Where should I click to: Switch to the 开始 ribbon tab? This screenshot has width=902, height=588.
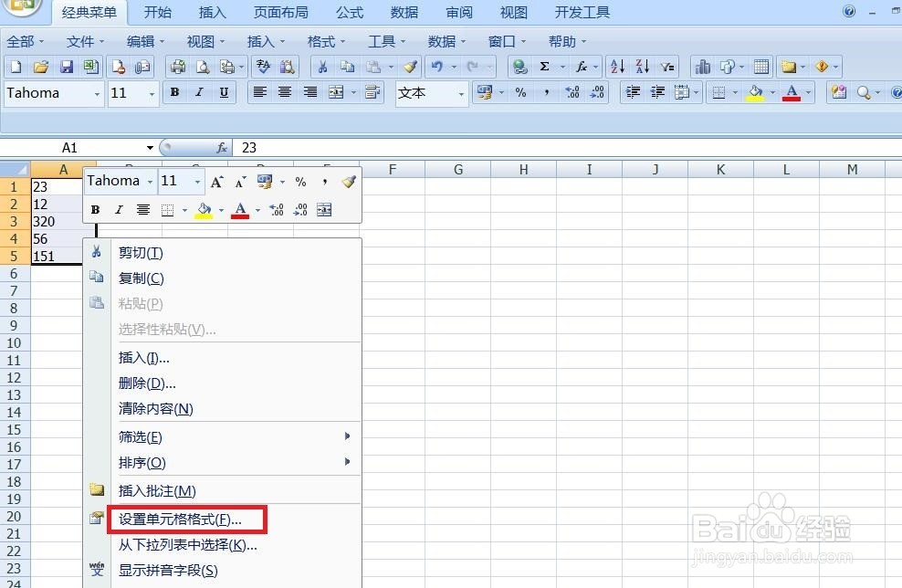(157, 12)
